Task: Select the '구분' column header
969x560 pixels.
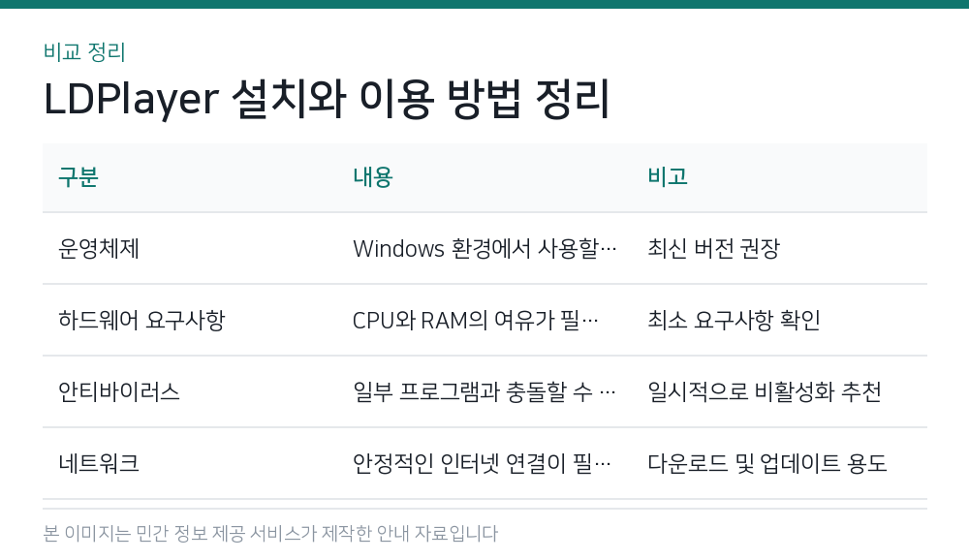Action: (78, 177)
